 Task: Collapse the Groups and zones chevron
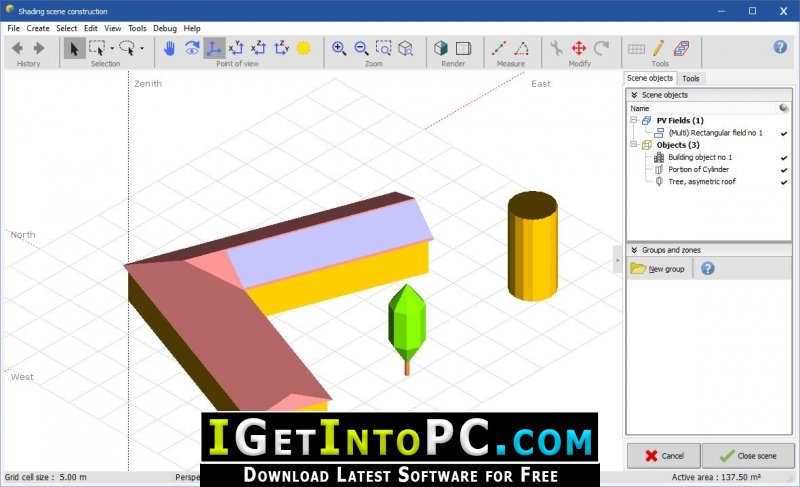tap(634, 250)
